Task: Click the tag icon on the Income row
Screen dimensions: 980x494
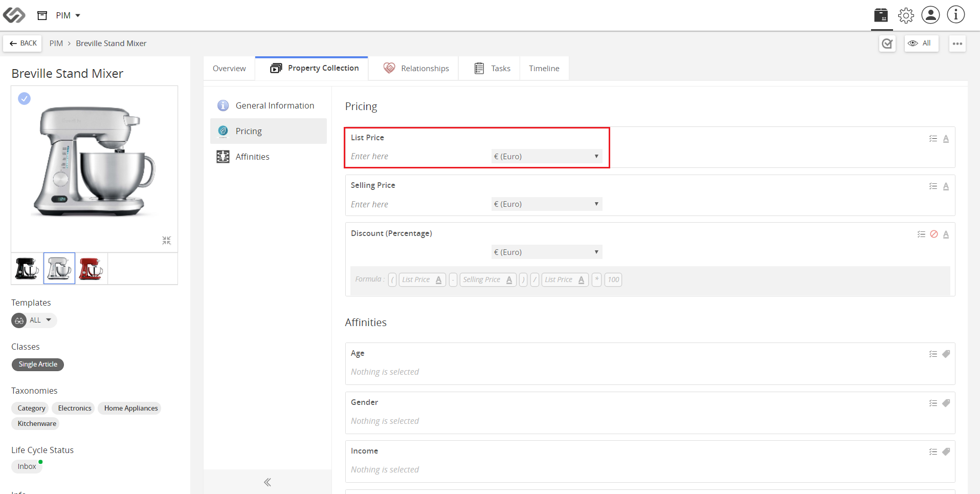Action: pyautogui.click(x=946, y=452)
